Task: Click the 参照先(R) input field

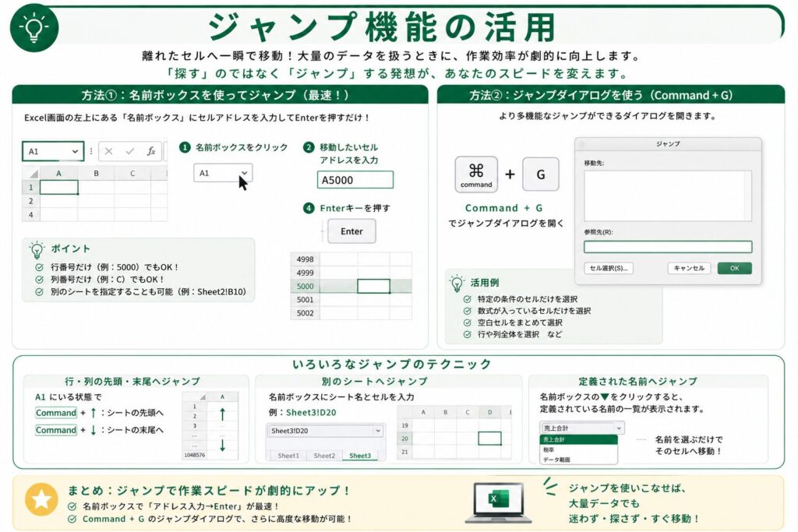Action: (668, 247)
